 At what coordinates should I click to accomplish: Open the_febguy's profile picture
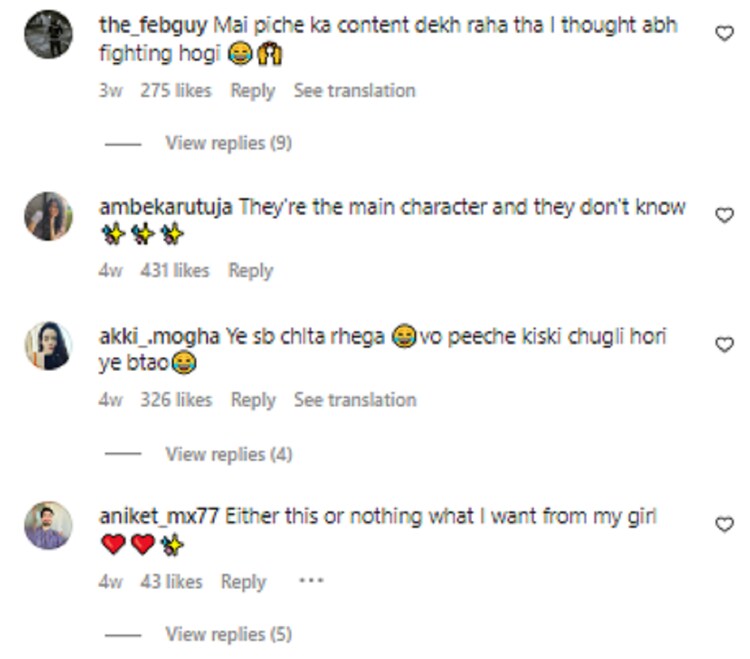(x=48, y=34)
